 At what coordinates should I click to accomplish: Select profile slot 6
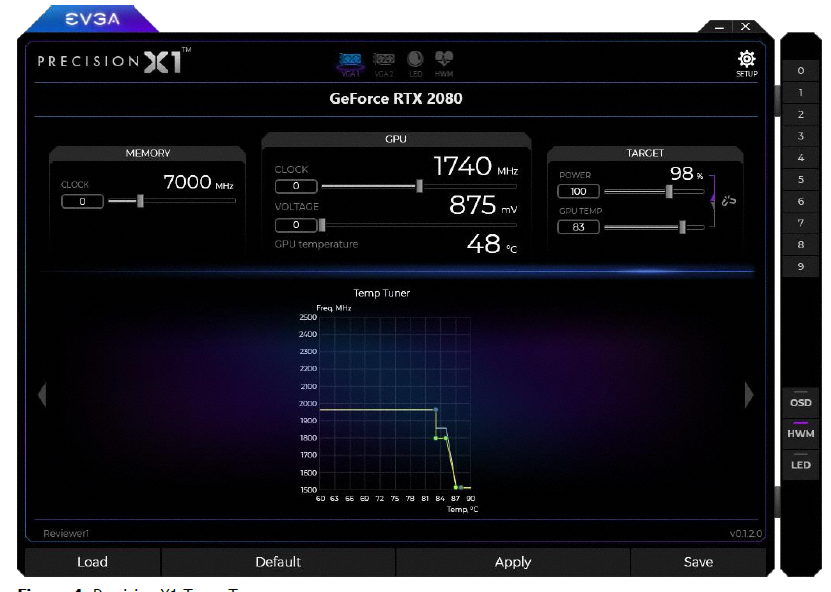[x=801, y=201]
